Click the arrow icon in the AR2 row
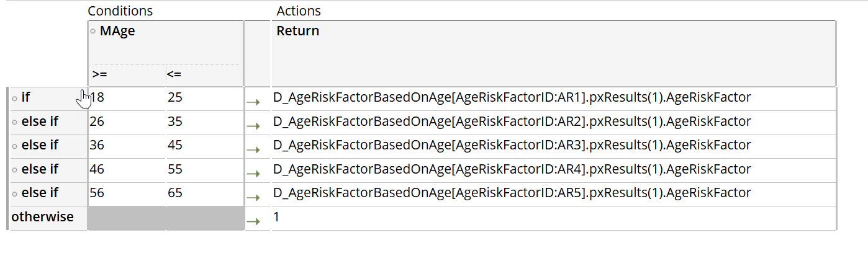Screen dimensions: 868x261 (253, 126)
